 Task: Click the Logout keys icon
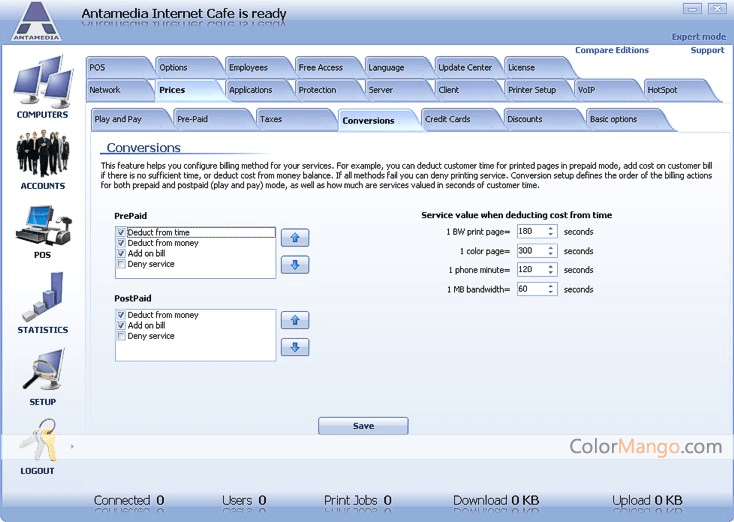pyautogui.click(x=38, y=442)
